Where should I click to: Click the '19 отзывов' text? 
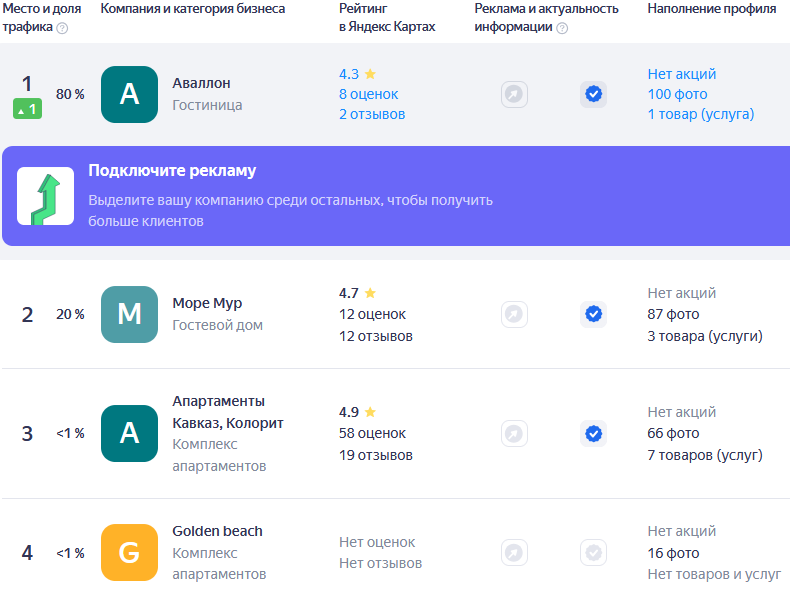376,455
